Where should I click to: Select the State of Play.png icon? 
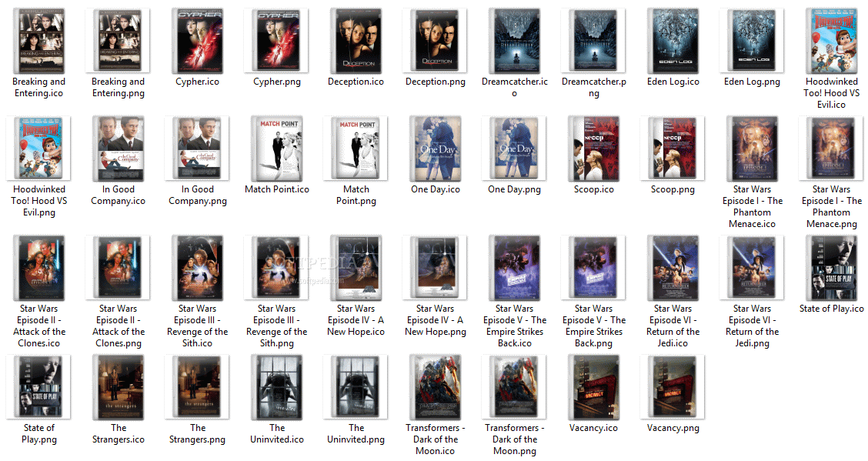38,387
